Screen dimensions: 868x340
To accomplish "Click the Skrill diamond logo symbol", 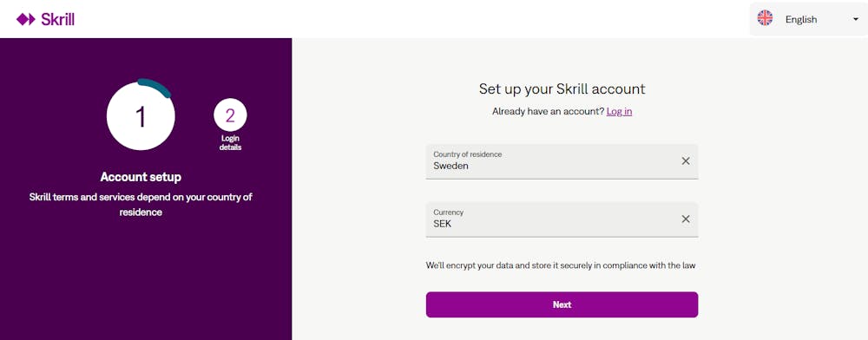I will 26,19.
